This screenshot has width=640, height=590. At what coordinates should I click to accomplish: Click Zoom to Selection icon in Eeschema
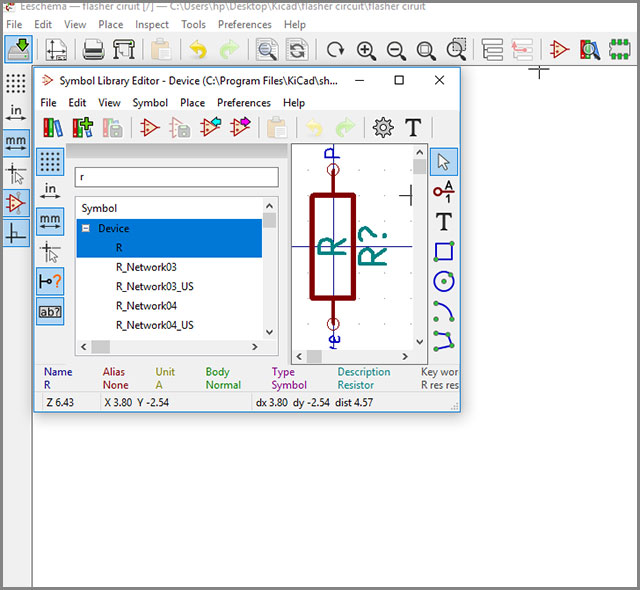point(457,49)
